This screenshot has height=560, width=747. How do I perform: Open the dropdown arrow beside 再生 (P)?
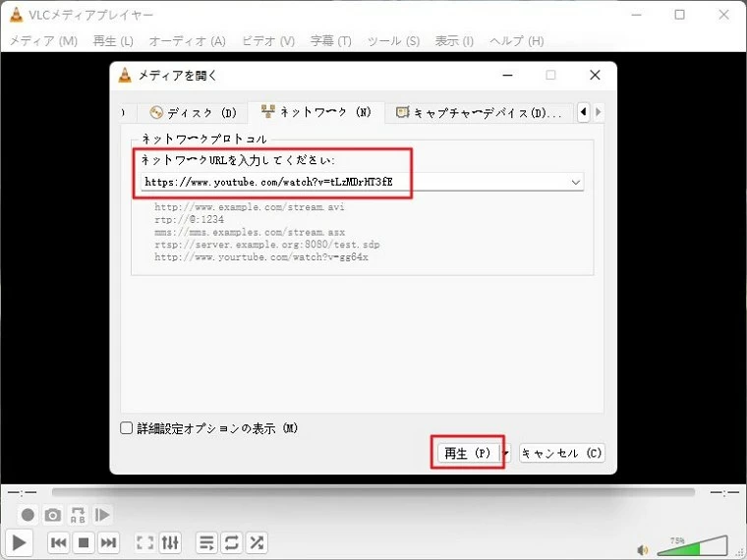click(506, 452)
